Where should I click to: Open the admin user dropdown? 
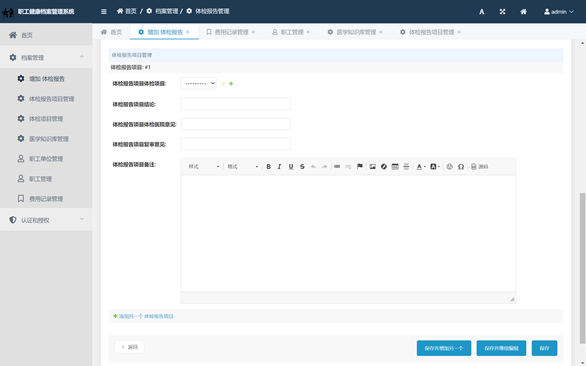tap(559, 12)
